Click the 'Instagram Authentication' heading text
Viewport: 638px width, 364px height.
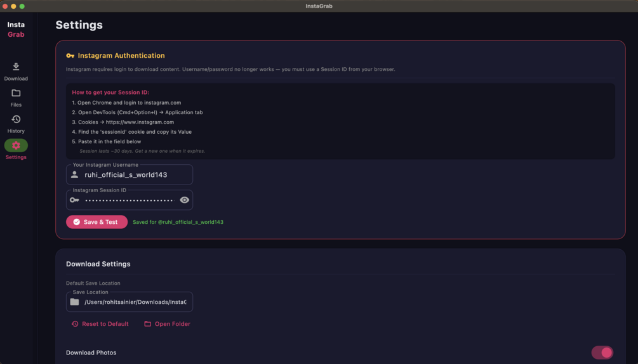[x=121, y=56]
